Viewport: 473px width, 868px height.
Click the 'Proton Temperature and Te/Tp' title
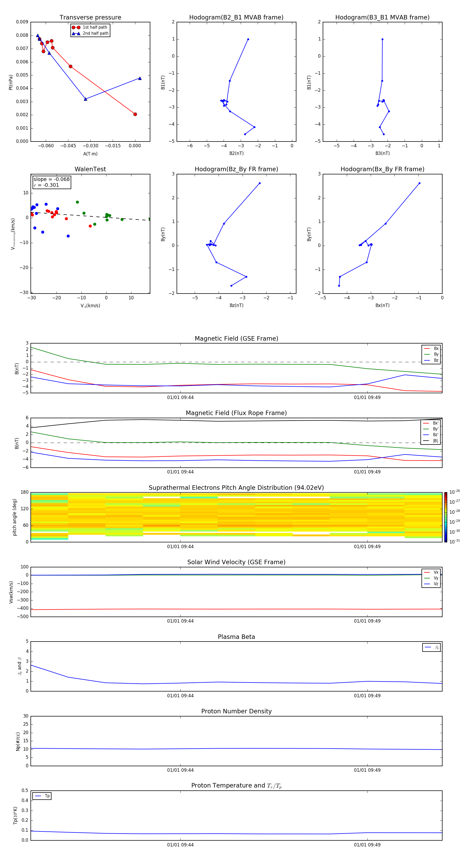tap(236, 786)
